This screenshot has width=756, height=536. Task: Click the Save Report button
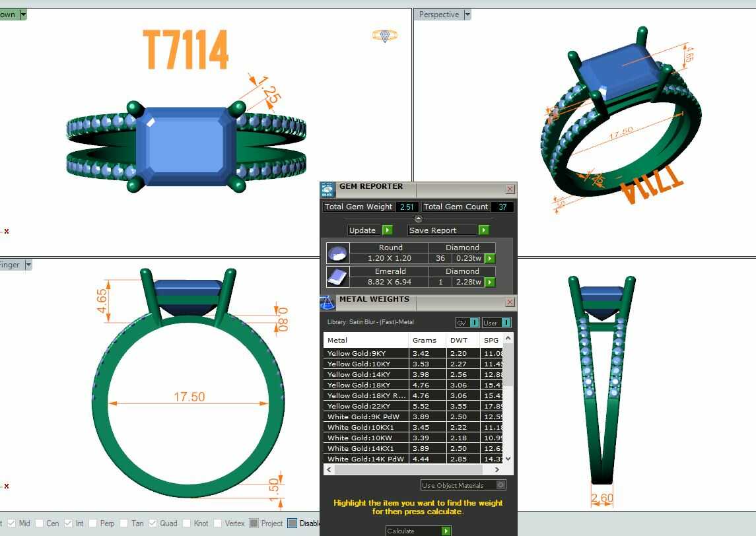click(448, 230)
